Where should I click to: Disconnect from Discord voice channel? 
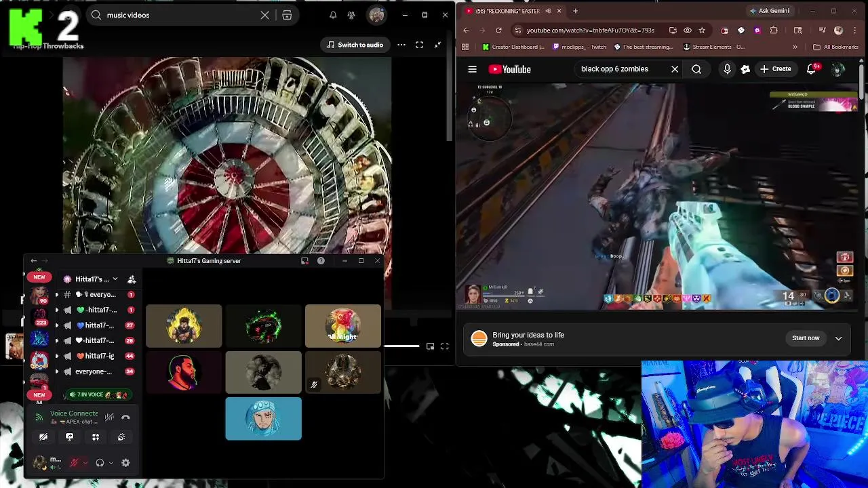point(125,418)
